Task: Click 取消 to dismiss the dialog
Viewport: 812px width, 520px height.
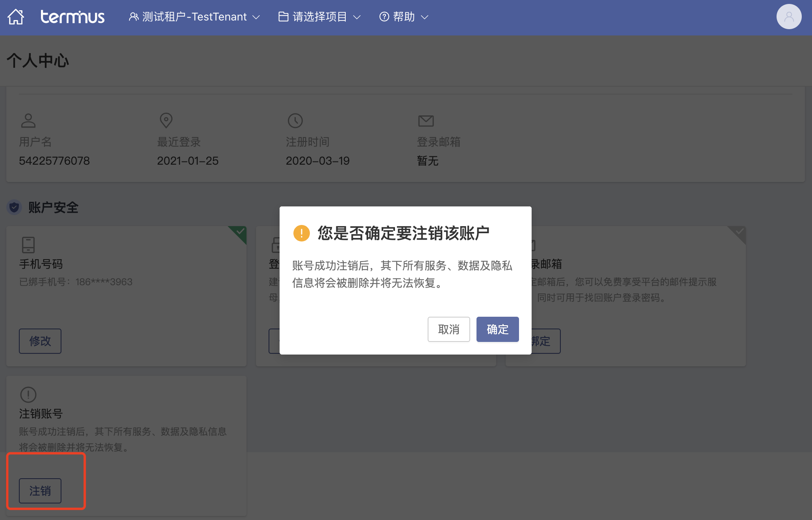Action: coord(449,329)
